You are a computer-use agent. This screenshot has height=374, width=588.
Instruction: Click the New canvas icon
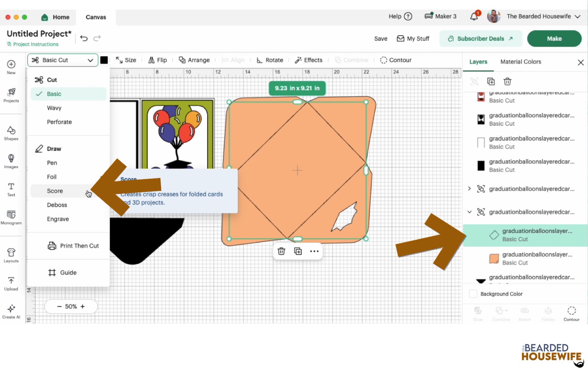(x=11, y=67)
